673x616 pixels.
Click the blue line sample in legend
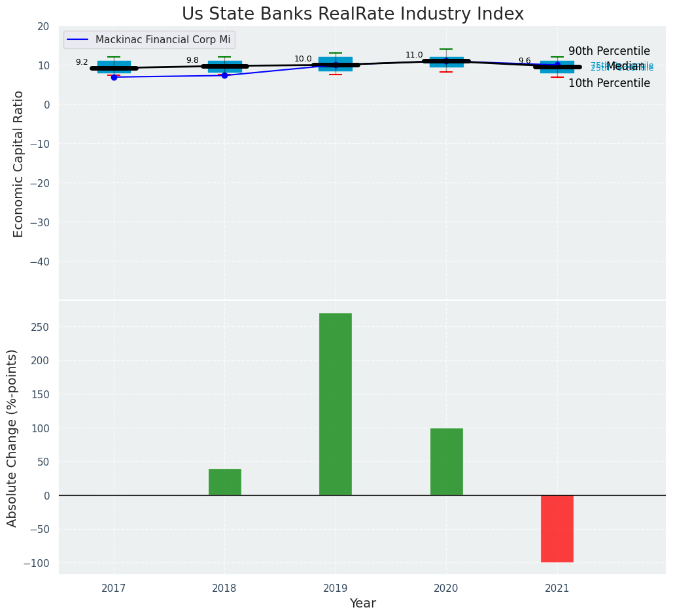pyautogui.click(x=78, y=40)
